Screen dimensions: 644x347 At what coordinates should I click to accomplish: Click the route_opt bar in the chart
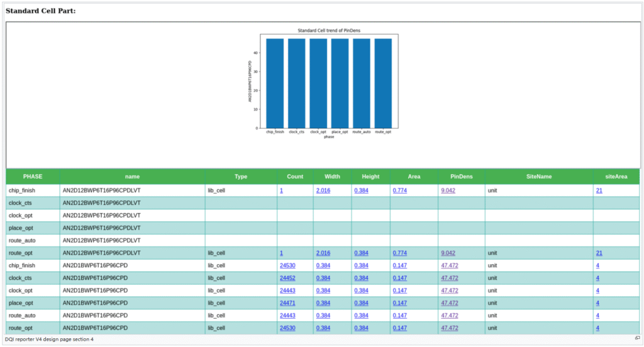coord(383,83)
